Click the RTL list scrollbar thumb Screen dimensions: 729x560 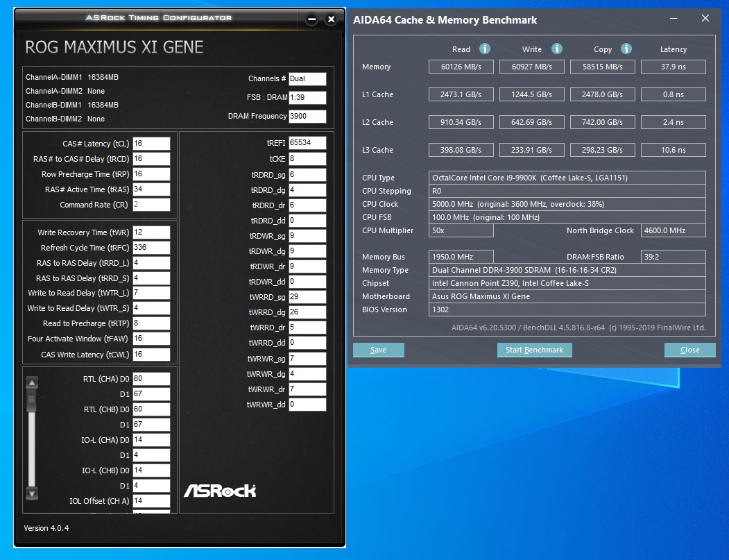click(32, 400)
